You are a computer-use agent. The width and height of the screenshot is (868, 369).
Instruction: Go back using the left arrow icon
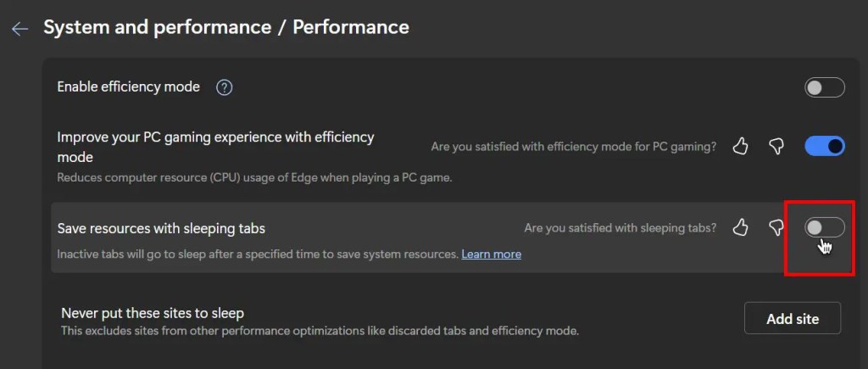[20, 29]
